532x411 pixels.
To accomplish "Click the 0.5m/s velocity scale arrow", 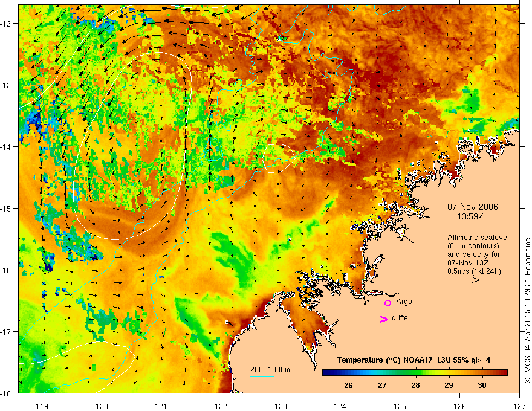I will point(467,280).
